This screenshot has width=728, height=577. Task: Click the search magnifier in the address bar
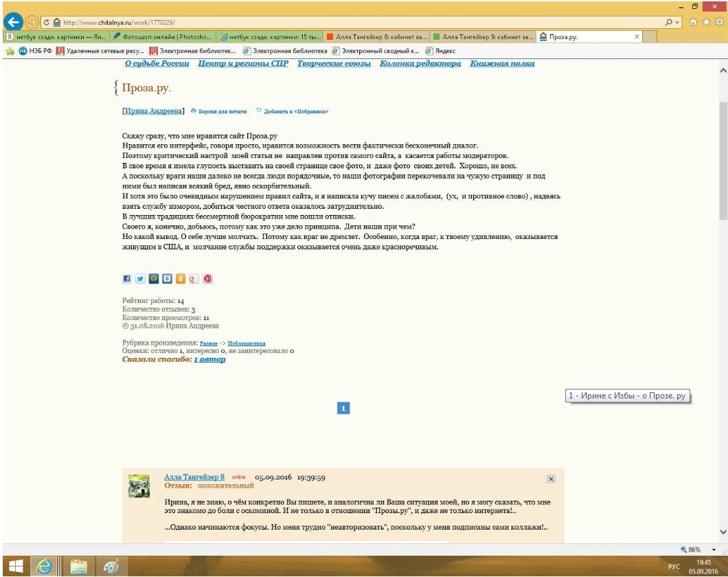pos(668,22)
